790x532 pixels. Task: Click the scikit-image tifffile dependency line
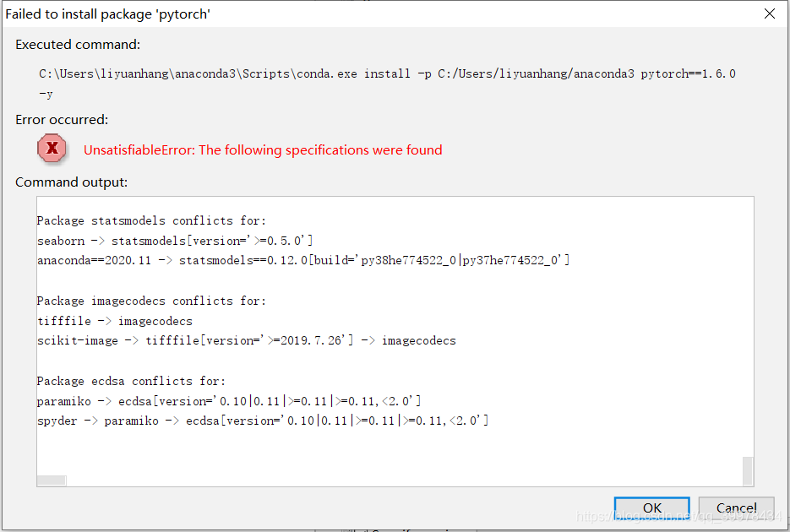(x=245, y=339)
